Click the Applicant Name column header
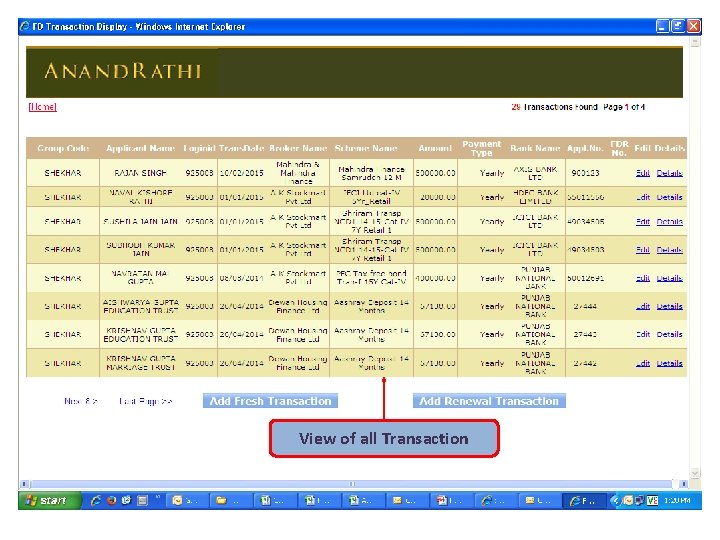Screen dimensions: 720x540 141,148
